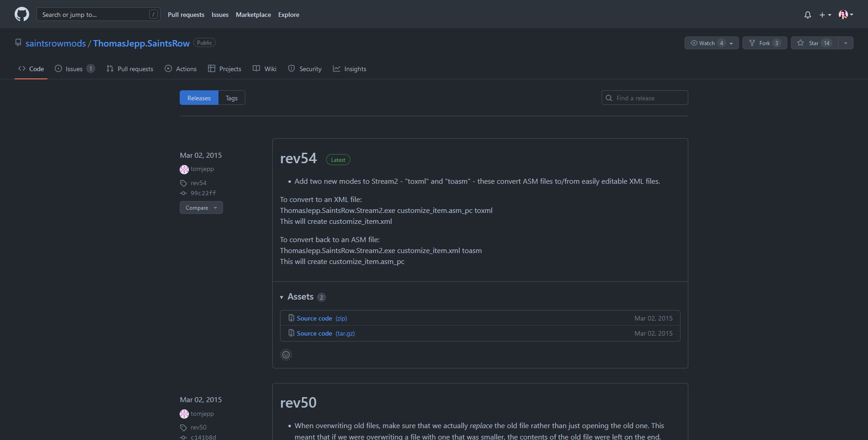The width and height of the screenshot is (868, 440).
Task: Focus the Find a release field
Action: click(645, 98)
